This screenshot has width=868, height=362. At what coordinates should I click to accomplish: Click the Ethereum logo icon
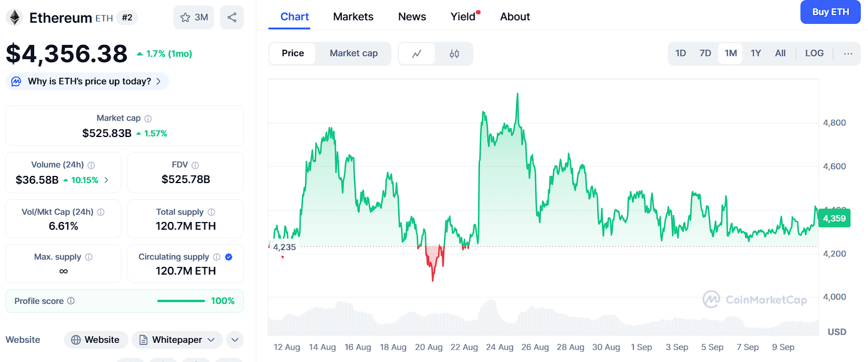click(x=14, y=17)
